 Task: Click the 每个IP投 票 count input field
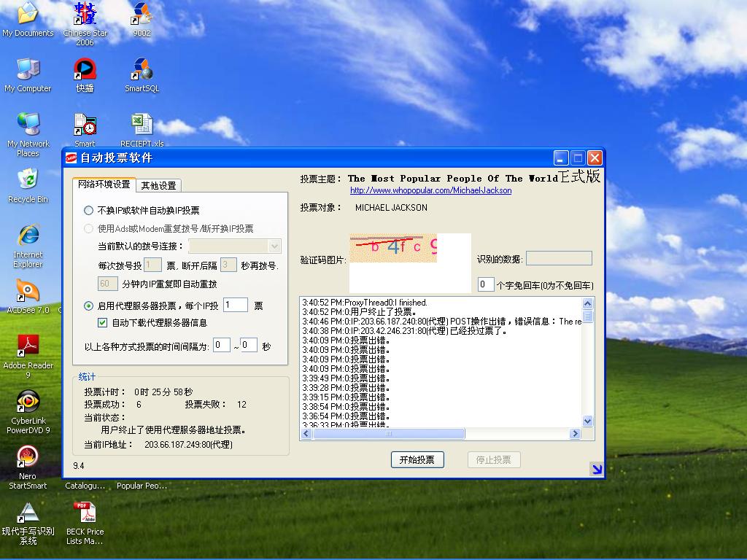tap(235, 306)
